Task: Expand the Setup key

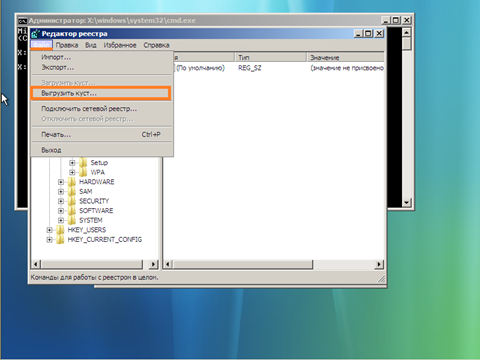Action: (x=72, y=163)
